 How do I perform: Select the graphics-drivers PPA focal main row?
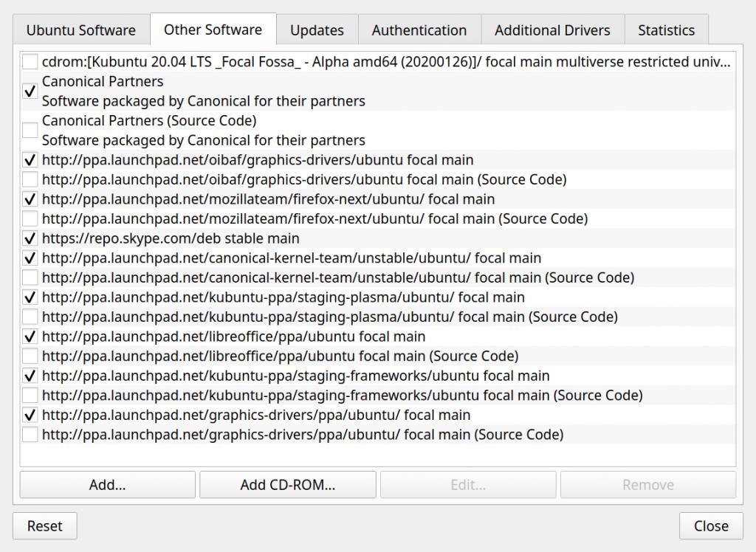click(256, 415)
